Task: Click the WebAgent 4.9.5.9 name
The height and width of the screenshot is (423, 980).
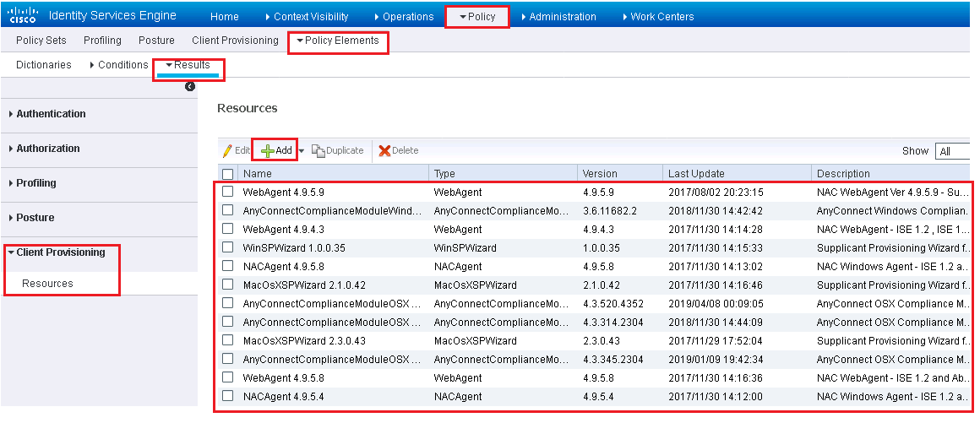Action: click(284, 192)
